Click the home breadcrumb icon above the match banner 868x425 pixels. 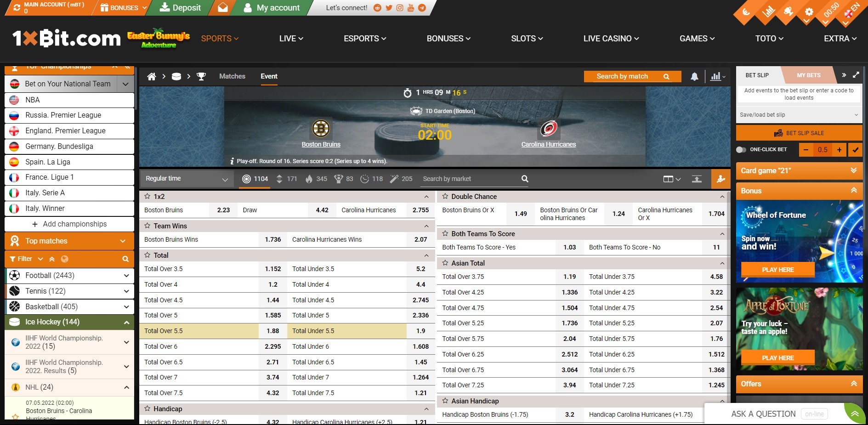pos(152,76)
